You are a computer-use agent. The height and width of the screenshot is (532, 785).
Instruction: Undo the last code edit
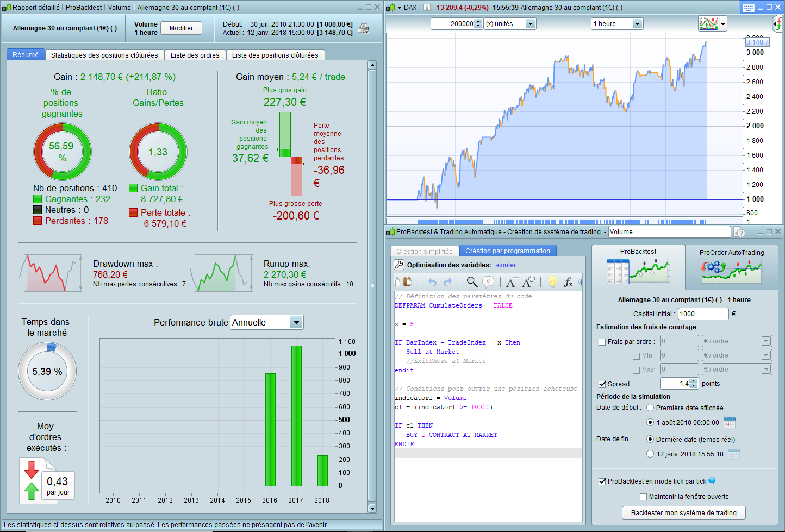pos(432,281)
